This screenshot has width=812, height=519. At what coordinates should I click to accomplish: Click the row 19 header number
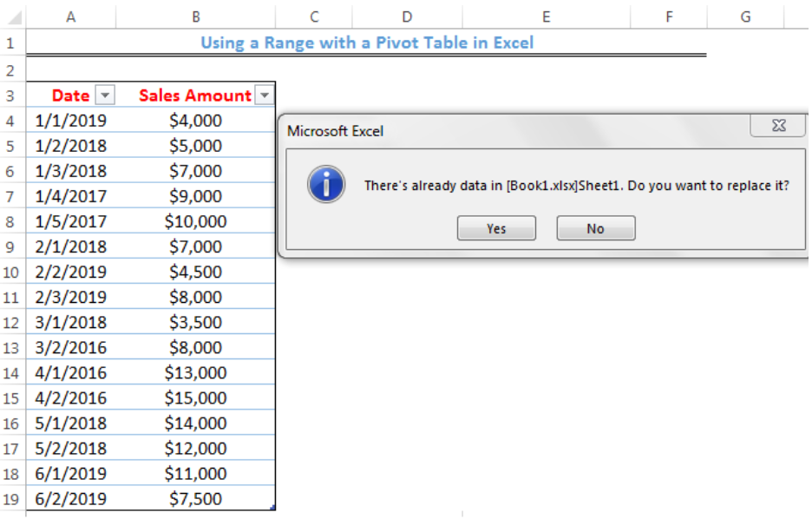click(11, 499)
